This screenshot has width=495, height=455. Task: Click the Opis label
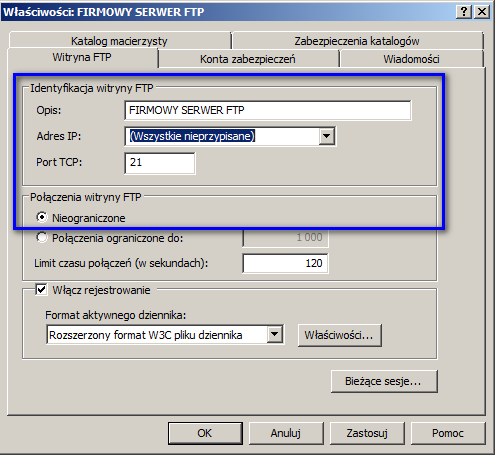(49, 110)
